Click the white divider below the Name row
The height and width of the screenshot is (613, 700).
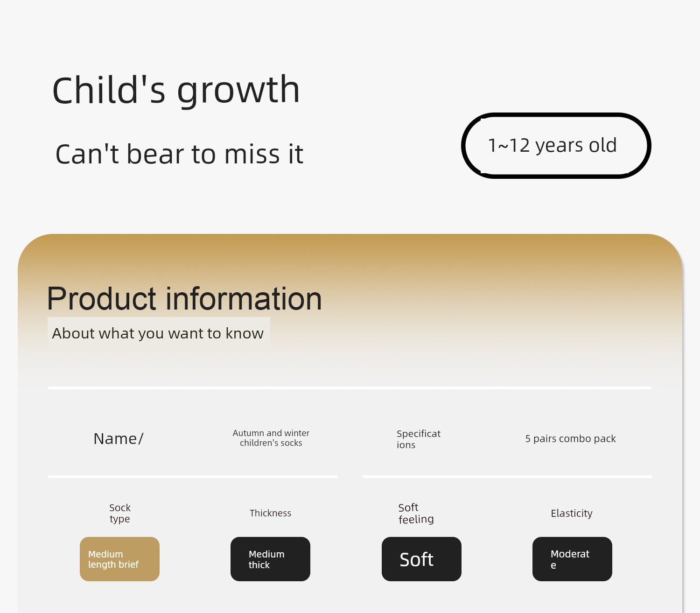pyautogui.click(x=193, y=477)
